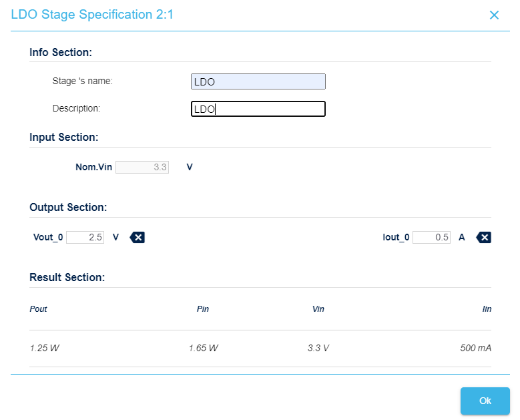520x420 pixels.
Task: Remove the Iout_0 output entry
Action: click(484, 237)
